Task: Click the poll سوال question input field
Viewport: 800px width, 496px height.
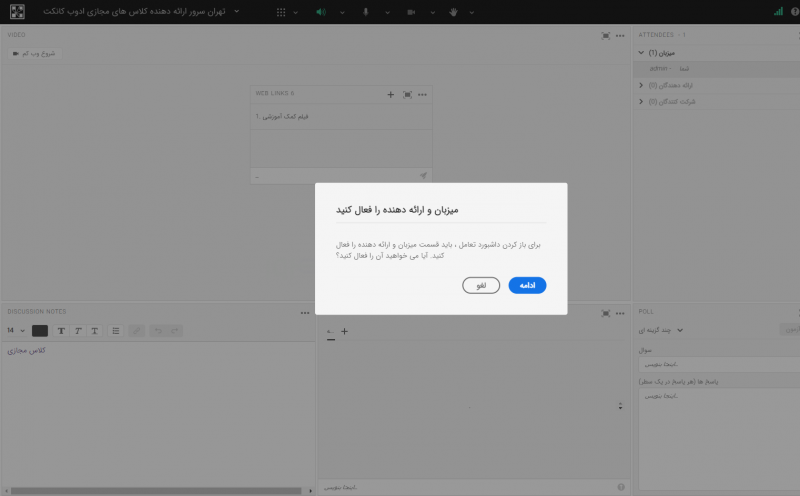Action: [719, 364]
